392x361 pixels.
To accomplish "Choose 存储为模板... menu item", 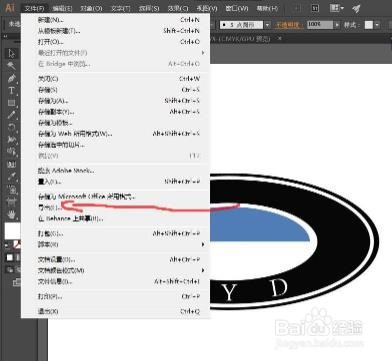I will click(115, 123).
